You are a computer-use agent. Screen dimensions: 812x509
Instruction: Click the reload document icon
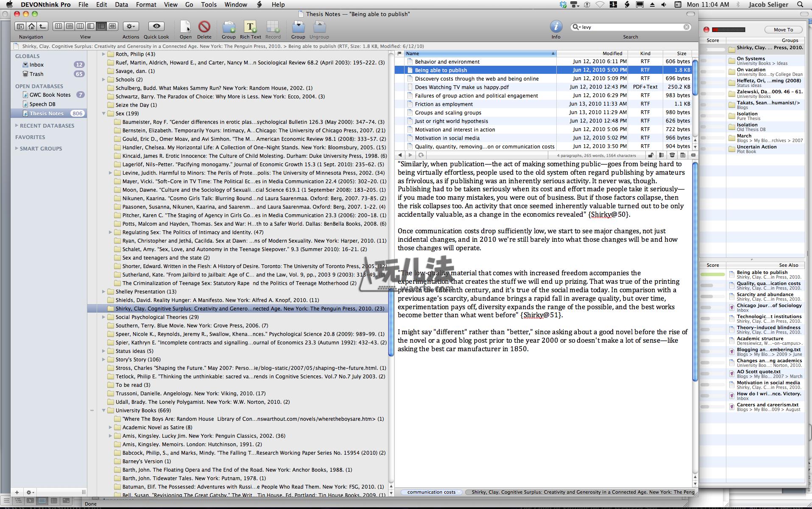[x=421, y=155]
